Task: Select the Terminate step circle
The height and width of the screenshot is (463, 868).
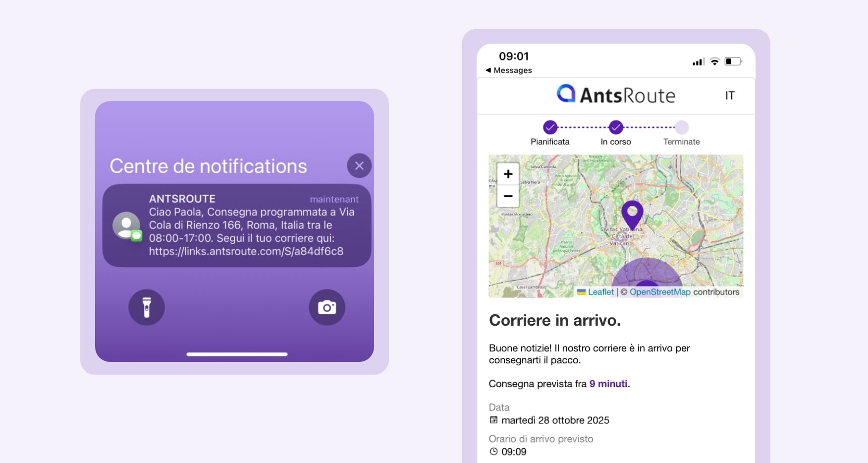Action: coord(681,127)
